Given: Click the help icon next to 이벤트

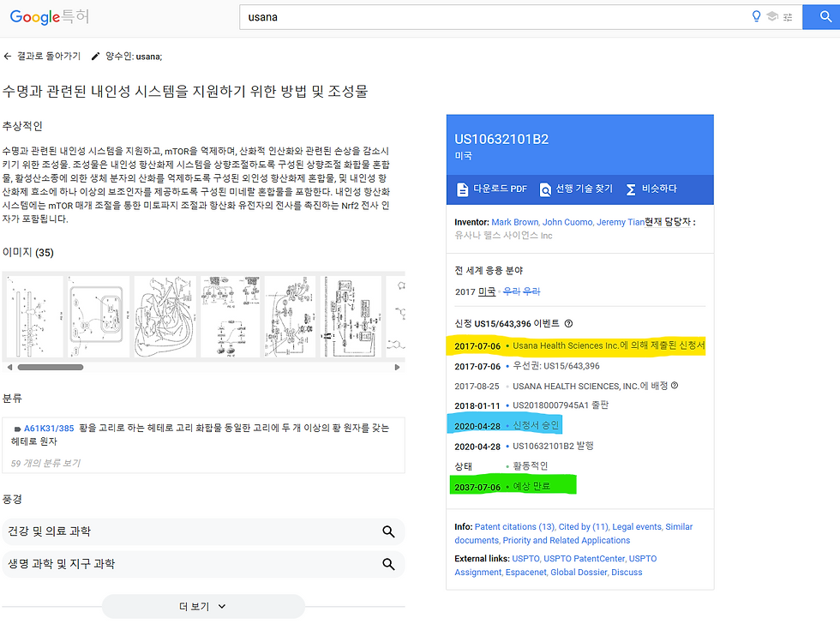Looking at the screenshot, I should pos(568,324).
